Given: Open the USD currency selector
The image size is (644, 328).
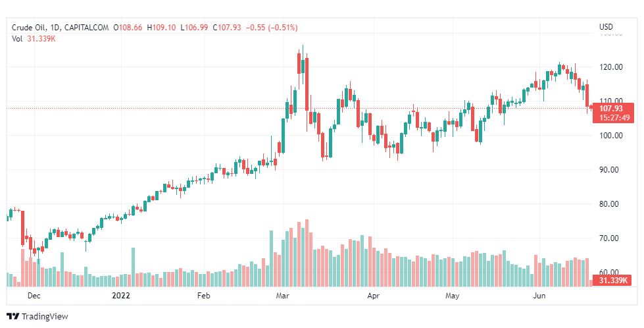Looking at the screenshot, I should 606,27.
